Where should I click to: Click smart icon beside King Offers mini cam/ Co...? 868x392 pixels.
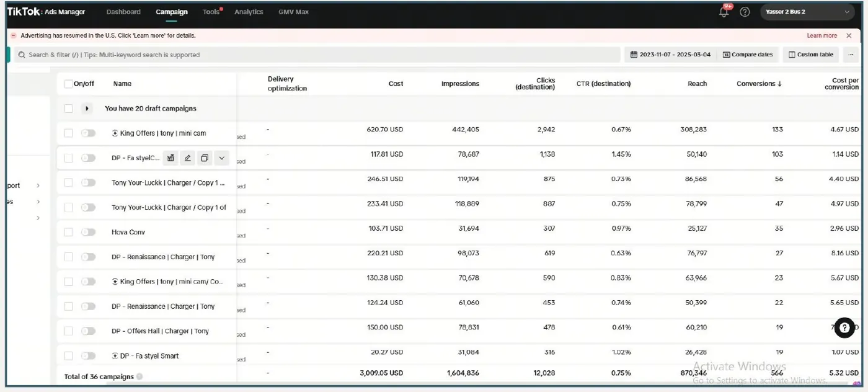(115, 282)
